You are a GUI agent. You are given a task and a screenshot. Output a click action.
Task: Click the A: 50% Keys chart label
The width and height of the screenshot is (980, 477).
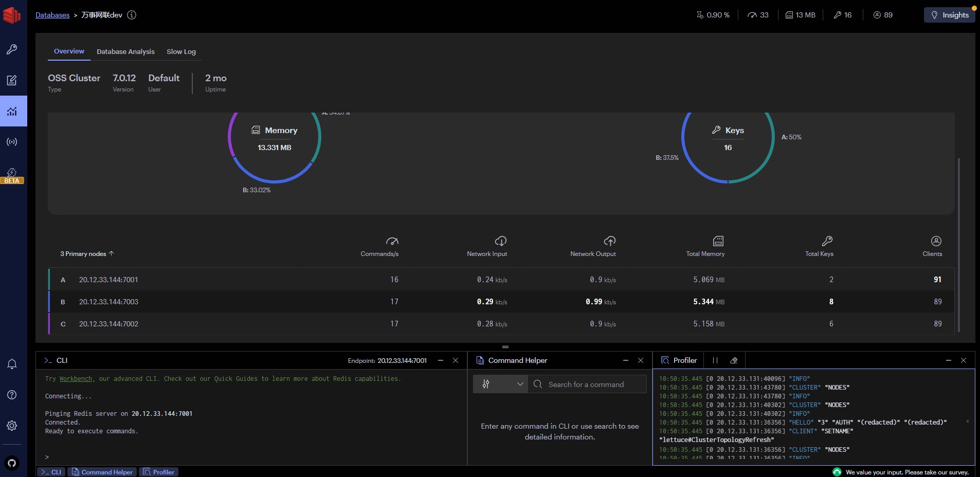[x=791, y=137]
